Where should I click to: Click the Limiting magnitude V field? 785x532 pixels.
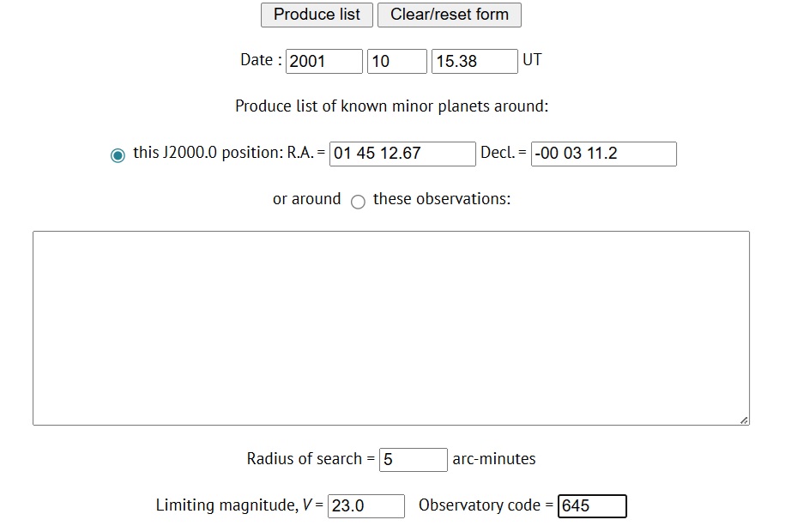tap(366, 506)
